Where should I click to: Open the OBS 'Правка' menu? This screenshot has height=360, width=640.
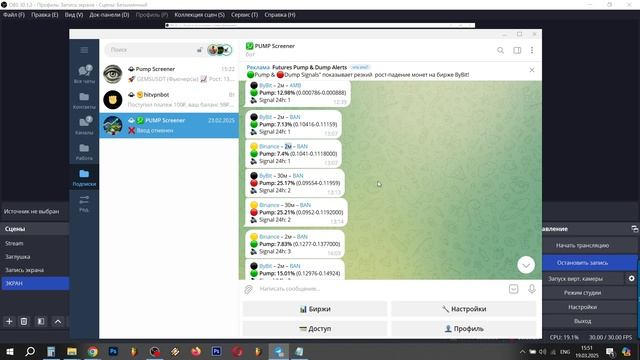(x=44, y=15)
